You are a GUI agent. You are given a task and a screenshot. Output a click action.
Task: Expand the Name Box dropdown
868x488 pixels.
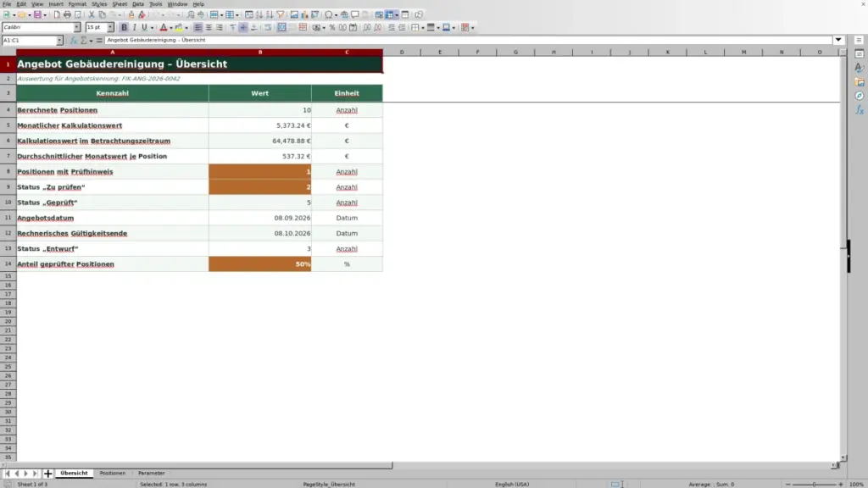[59, 41]
